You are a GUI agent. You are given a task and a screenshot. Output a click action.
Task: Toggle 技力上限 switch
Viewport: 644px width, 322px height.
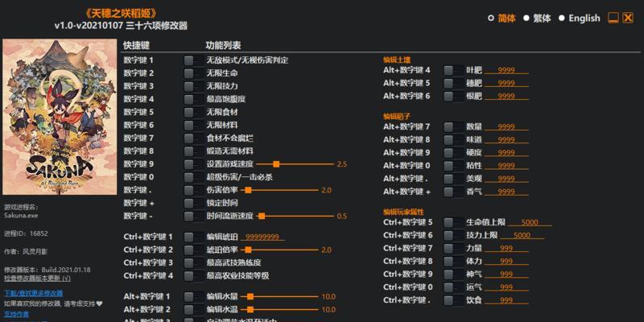pyautogui.click(x=453, y=235)
